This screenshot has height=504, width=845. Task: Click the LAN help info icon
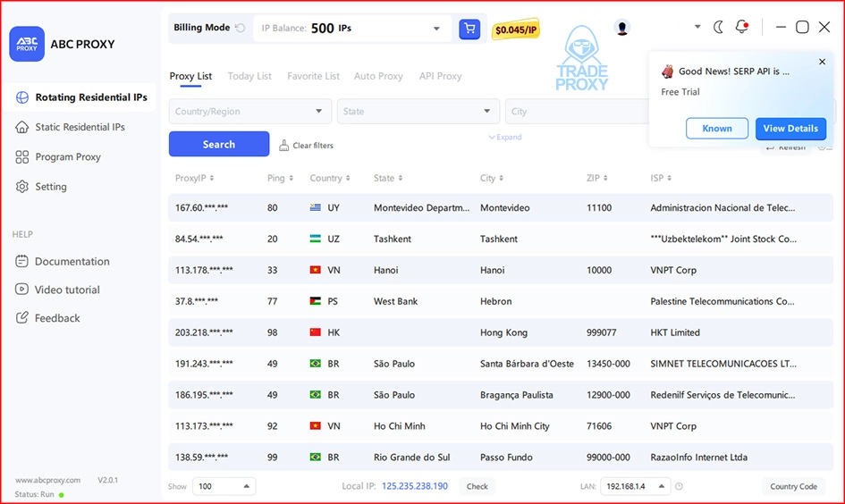point(679,486)
